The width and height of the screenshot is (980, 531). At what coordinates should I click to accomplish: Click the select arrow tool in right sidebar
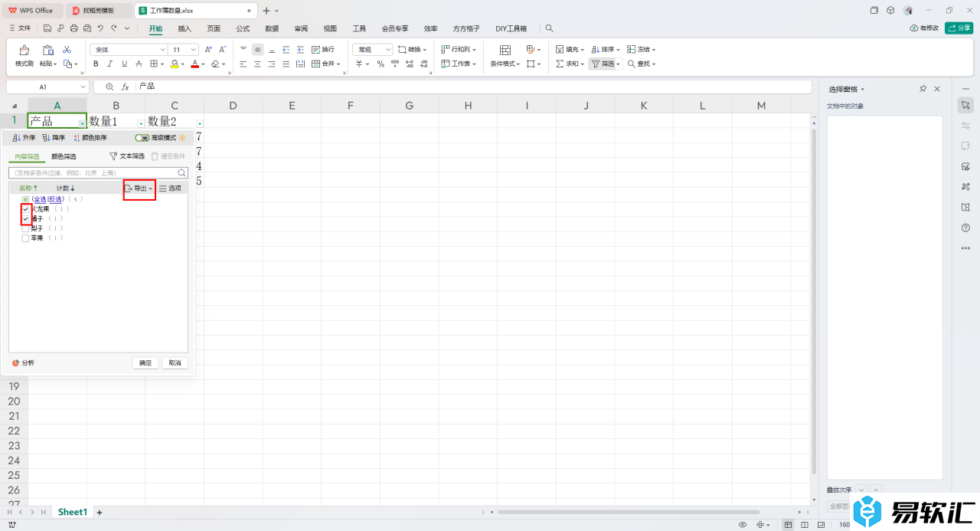[965, 104]
